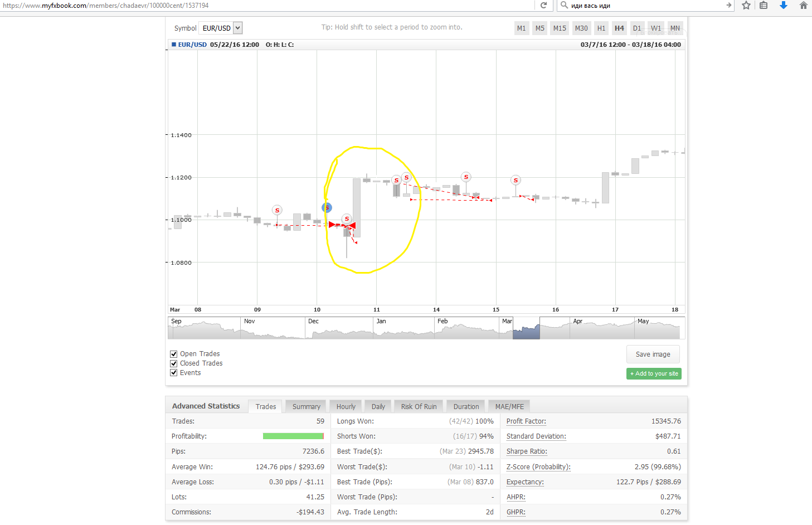Image resolution: width=812 pixels, height=525 pixels.
Task: Click the Dec section of navigator timeline
Action: tap(339, 328)
